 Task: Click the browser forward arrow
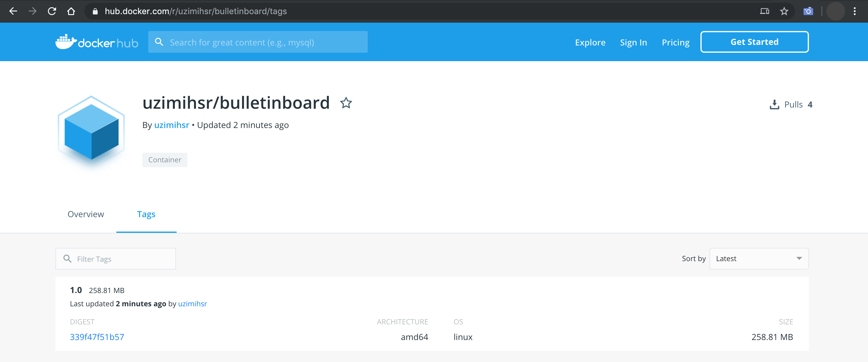(x=32, y=11)
